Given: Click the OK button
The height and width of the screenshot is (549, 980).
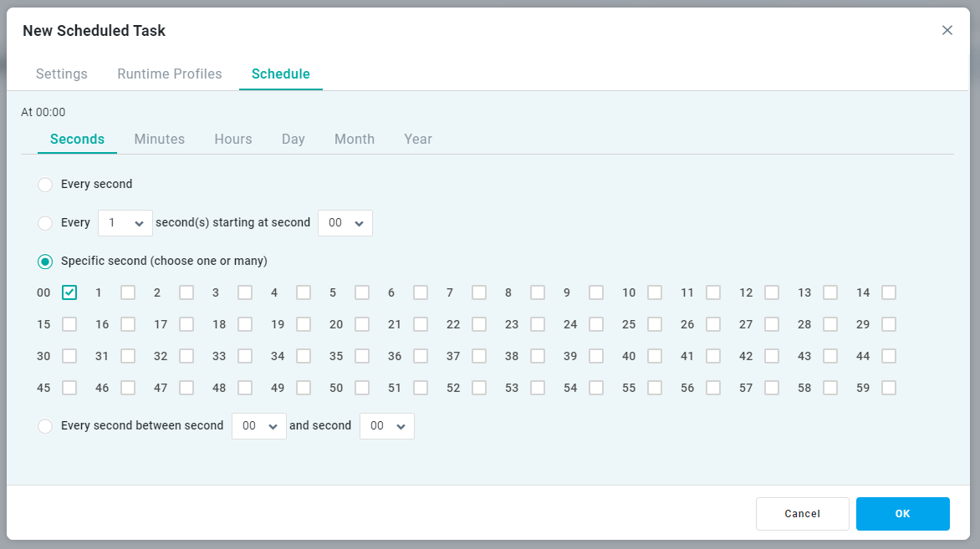Looking at the screenshot, I should [x=902, y=514].
